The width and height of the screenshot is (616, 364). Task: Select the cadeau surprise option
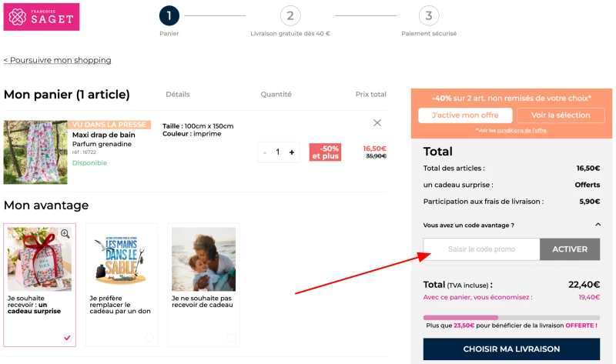(68, 338)
